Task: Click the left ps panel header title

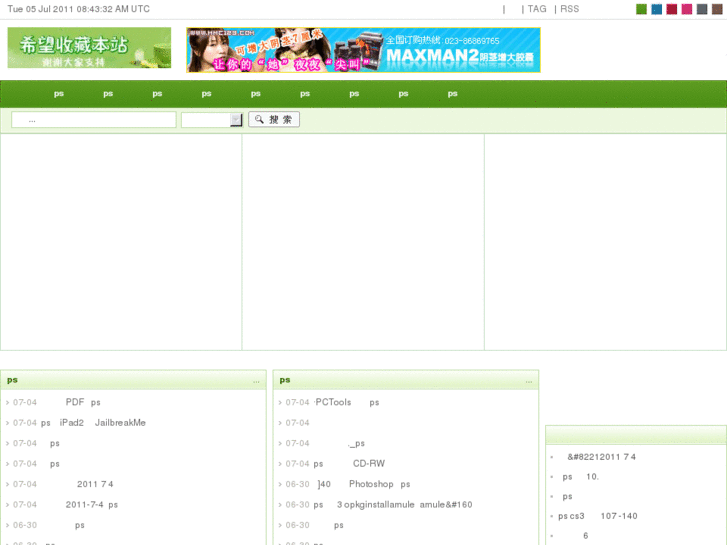Action: point(13,380)
